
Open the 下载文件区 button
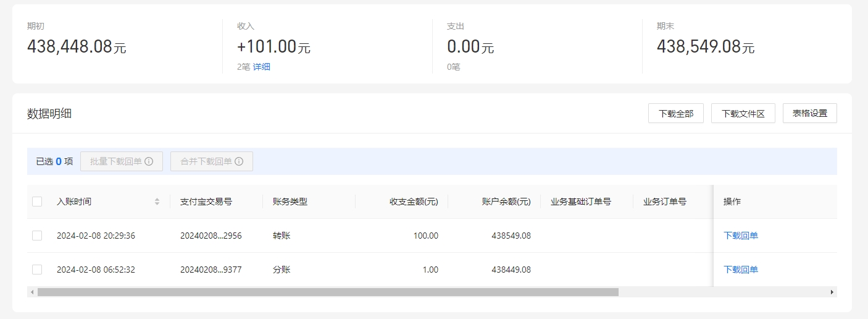coord(743,113)
